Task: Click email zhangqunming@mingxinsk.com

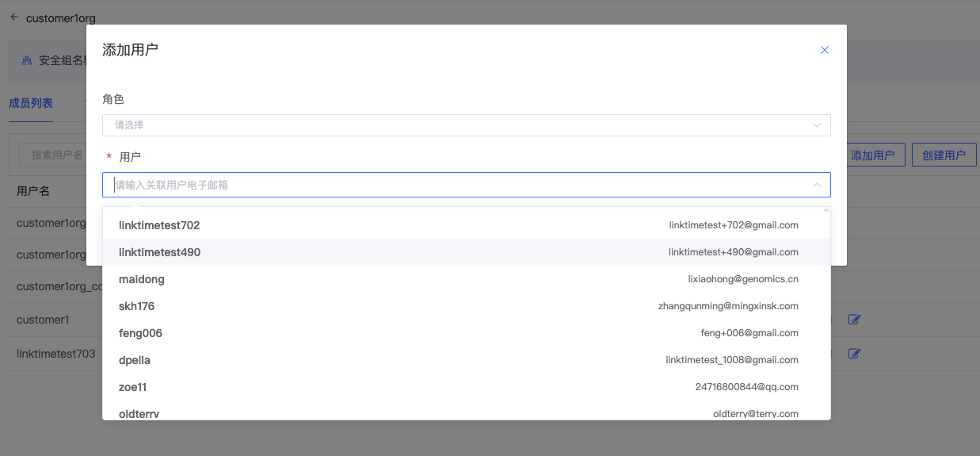Action: tap(728, 306)
